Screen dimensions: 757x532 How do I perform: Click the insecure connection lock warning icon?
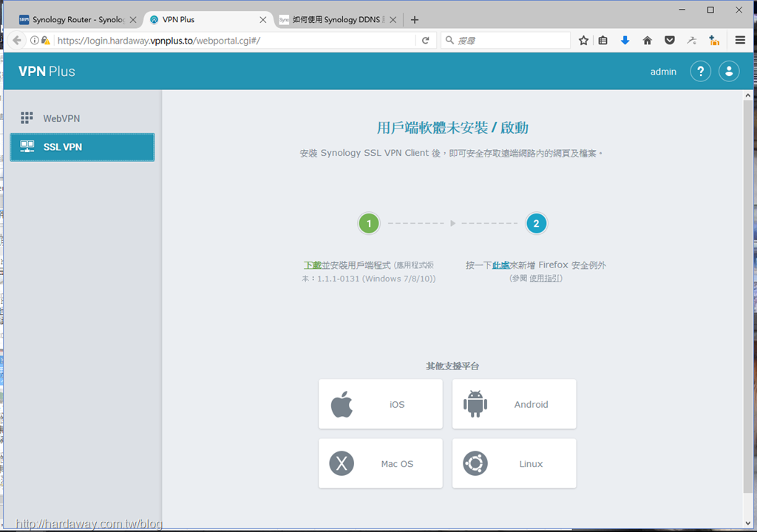[45, 41]
